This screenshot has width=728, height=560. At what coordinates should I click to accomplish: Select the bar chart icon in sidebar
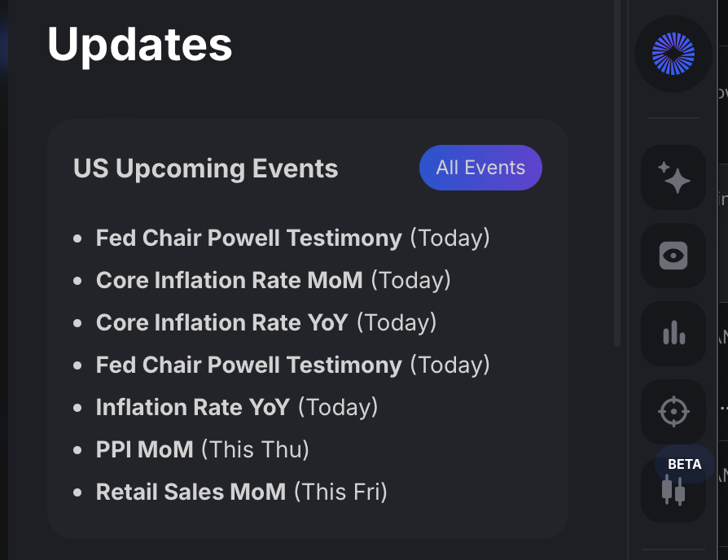click(673, 333)
